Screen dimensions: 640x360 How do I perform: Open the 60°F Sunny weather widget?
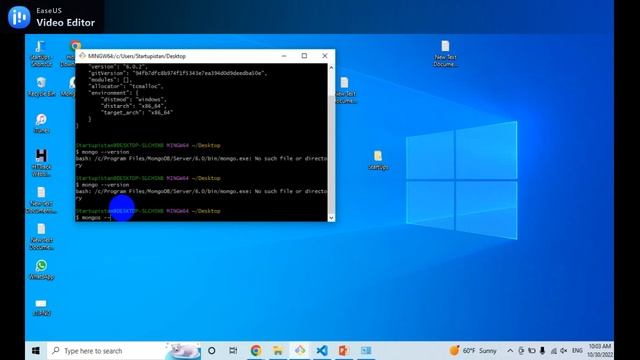[473, 351]
